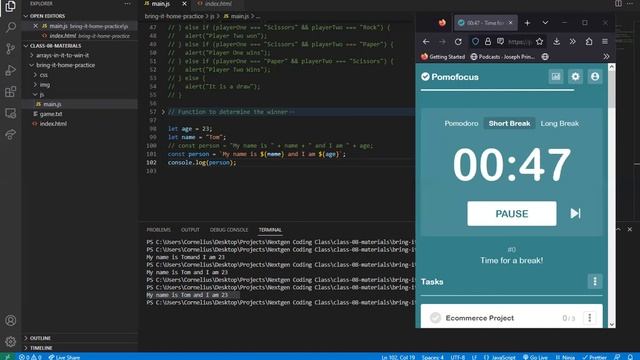Pause the Pomofocus timer

(x=512, y=213)
